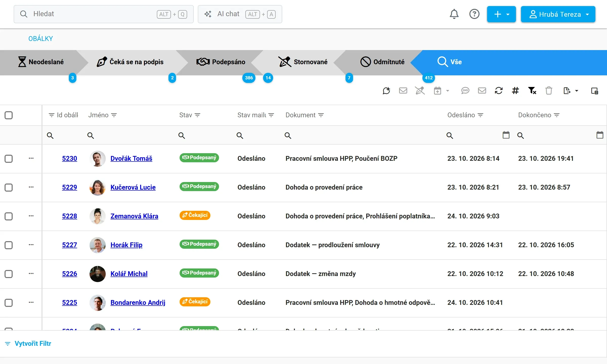Open the AI chat box
Viewport: 607px width, 364px height.
pyautogui.click(x=240, y=14)
